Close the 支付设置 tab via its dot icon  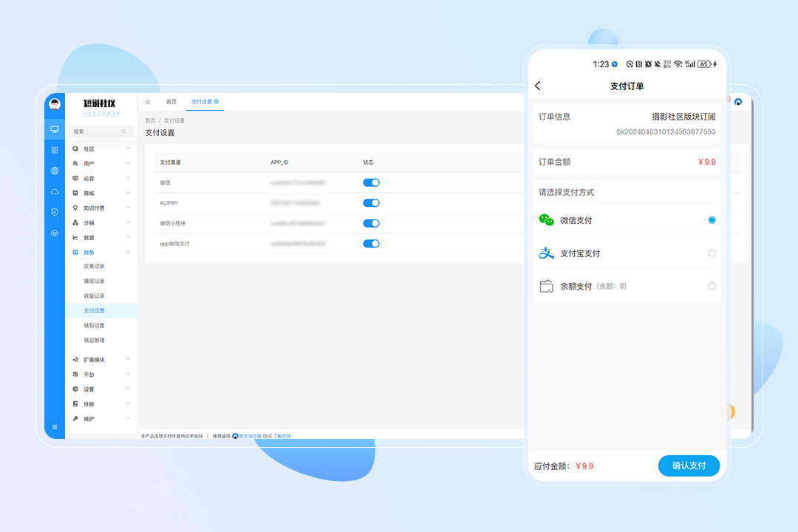(216, 102)
